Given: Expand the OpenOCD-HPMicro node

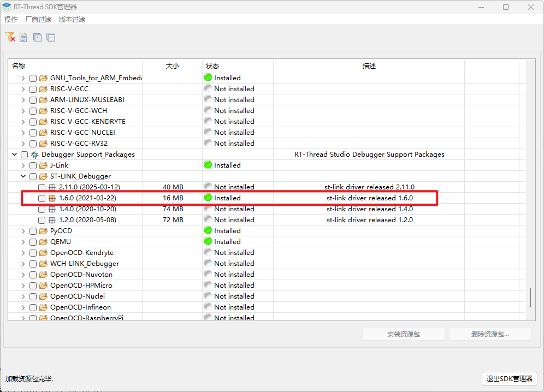Looking at the screenshot, I should click(23, 286).
